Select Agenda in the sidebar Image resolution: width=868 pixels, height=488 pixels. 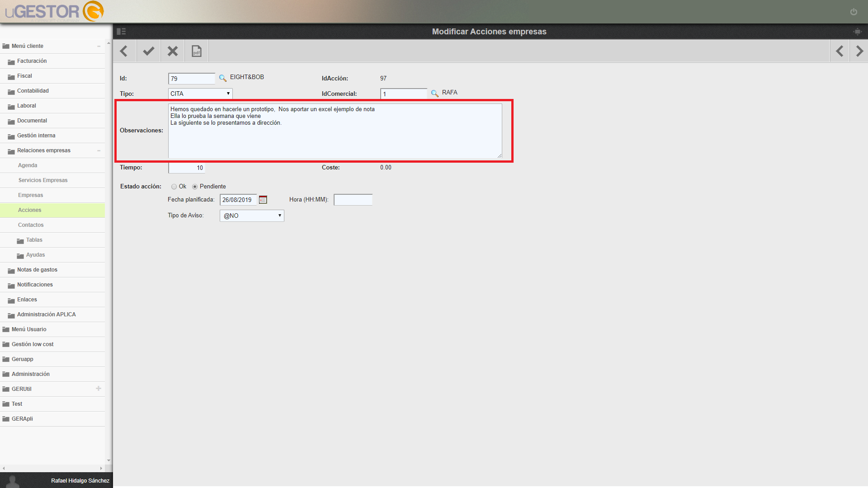coord(28,165)
